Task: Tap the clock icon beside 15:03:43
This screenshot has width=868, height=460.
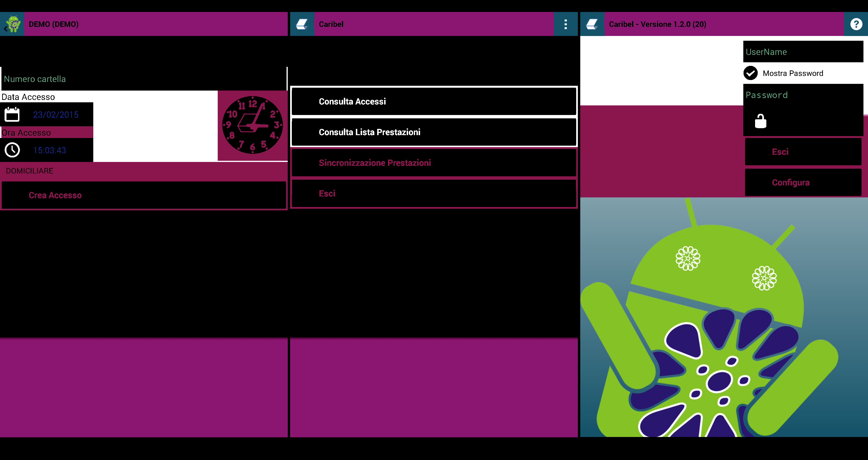Action: (12, 150)
